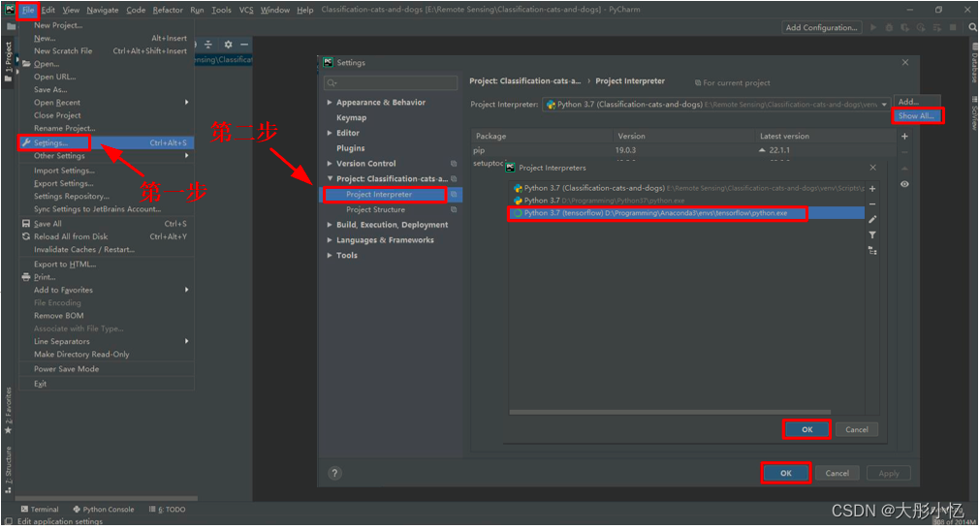The image size is (980, 529).
Task: Close the Project Interpreters dialog
Action: pyautogui.click(x=872, y=168)
